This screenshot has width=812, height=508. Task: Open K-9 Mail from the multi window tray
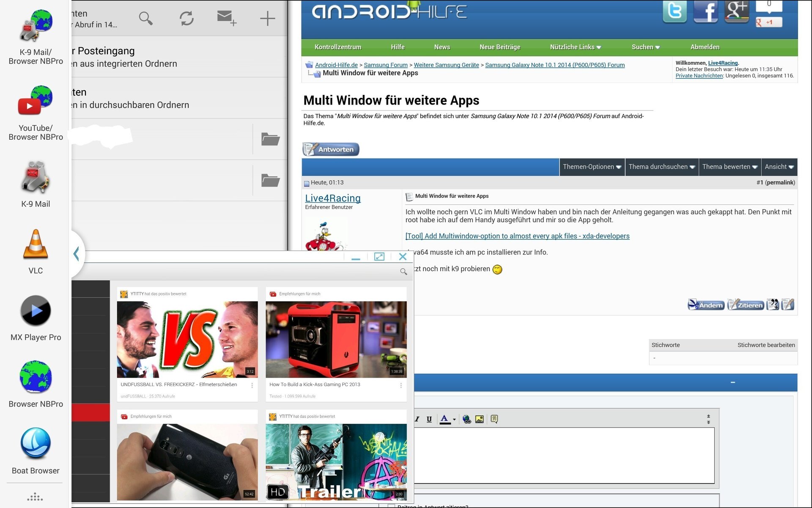(x=36, y=184)
